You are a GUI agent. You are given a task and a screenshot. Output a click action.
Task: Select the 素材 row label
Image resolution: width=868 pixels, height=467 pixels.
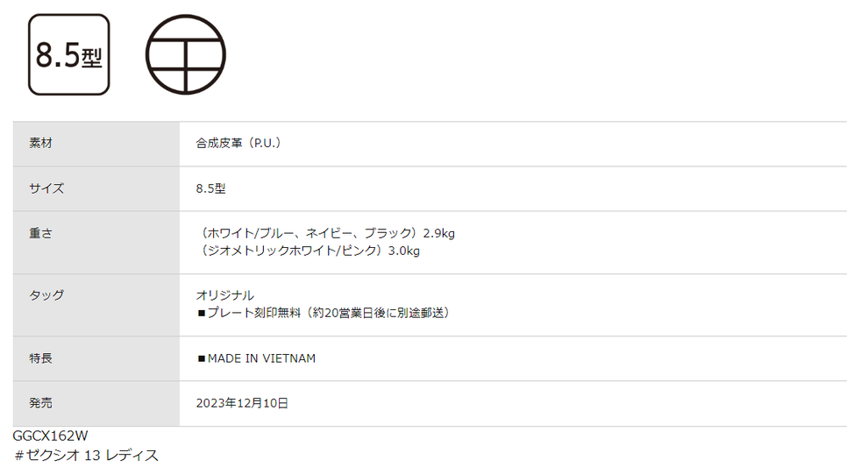41,144
